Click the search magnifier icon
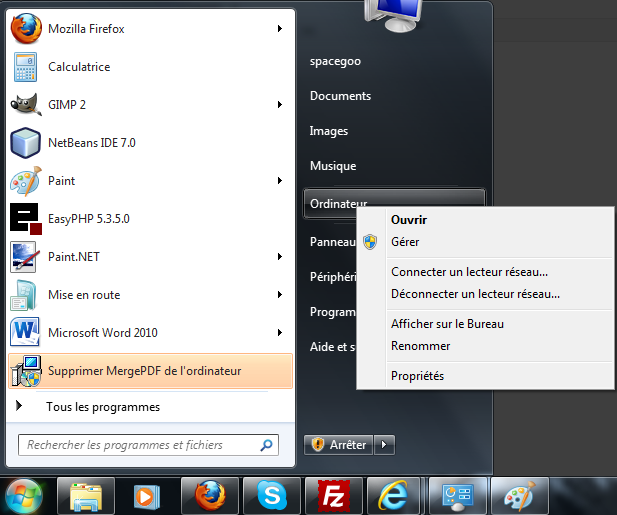The height and width of the screenshot is (515, 617). [x=266, y=445]
